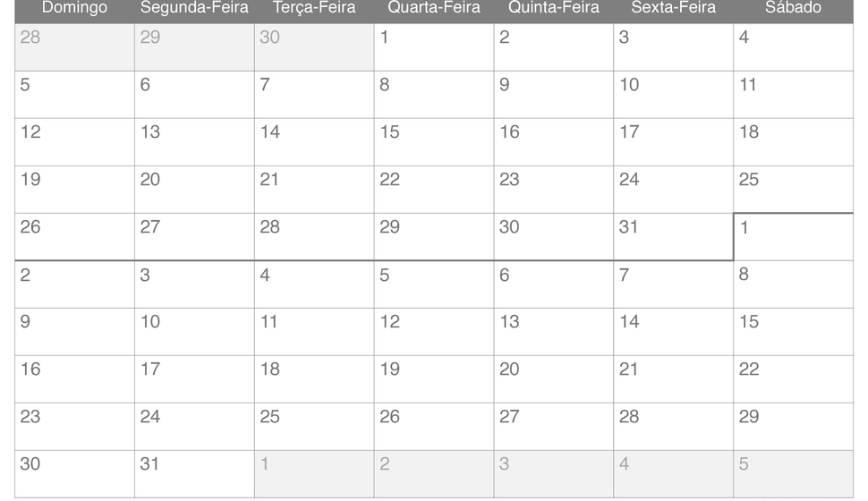
Task: Click day 23 under Quinta-Feira
Action: coord(554,190)
